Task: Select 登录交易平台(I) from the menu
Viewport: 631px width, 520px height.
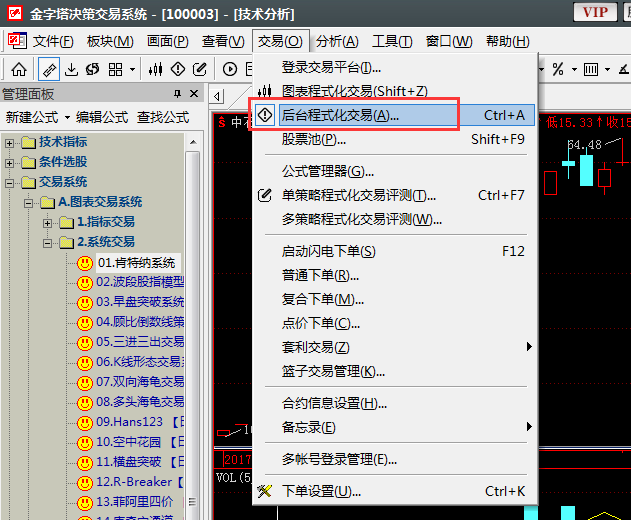Action: pos(395,67)
